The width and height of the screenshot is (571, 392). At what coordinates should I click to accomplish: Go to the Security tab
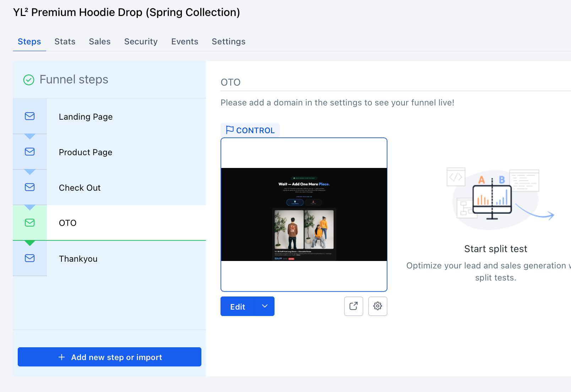coord(141,42)
